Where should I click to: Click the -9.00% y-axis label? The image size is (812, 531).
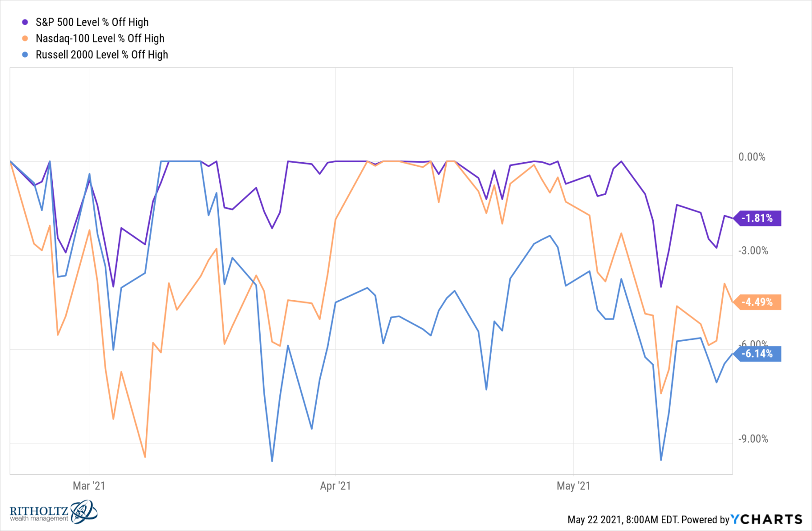coord(753,439)
